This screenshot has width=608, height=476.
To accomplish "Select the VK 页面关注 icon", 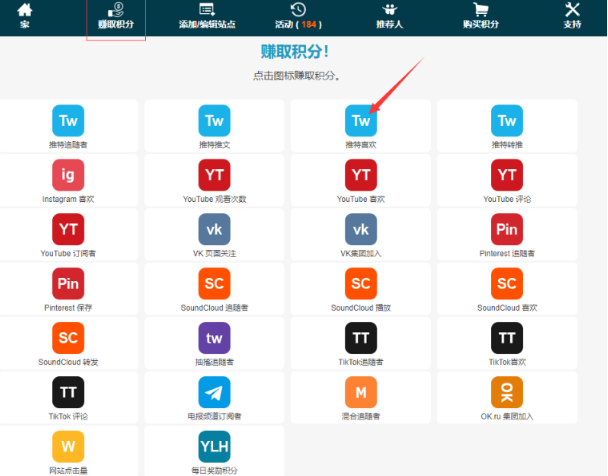I will 214,230.
